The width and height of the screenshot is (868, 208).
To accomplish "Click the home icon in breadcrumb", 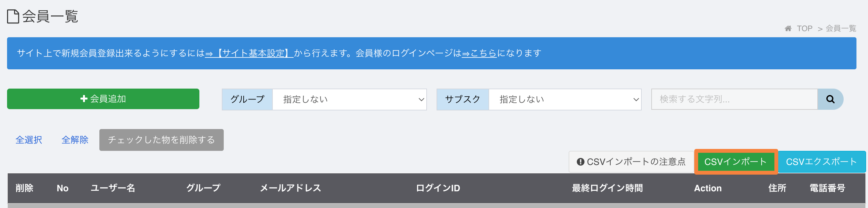I will click(x=788, y=28).
